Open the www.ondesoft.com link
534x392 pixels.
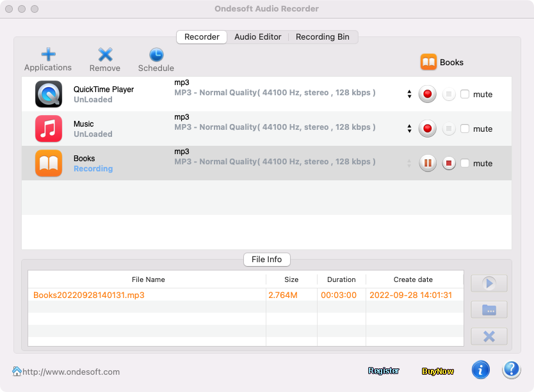pos(70,372)
